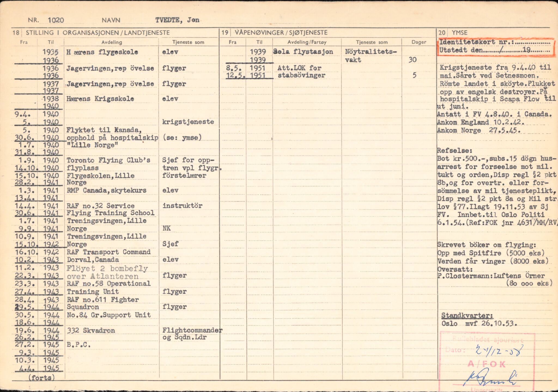
Task: Select RAF Transport Command entry
Action: coord(109,252)
